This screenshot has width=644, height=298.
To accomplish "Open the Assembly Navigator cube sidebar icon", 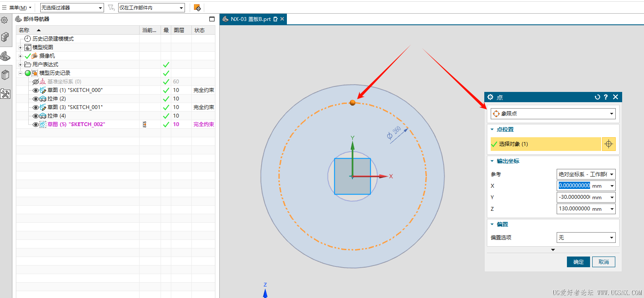I will coord(5,37).
